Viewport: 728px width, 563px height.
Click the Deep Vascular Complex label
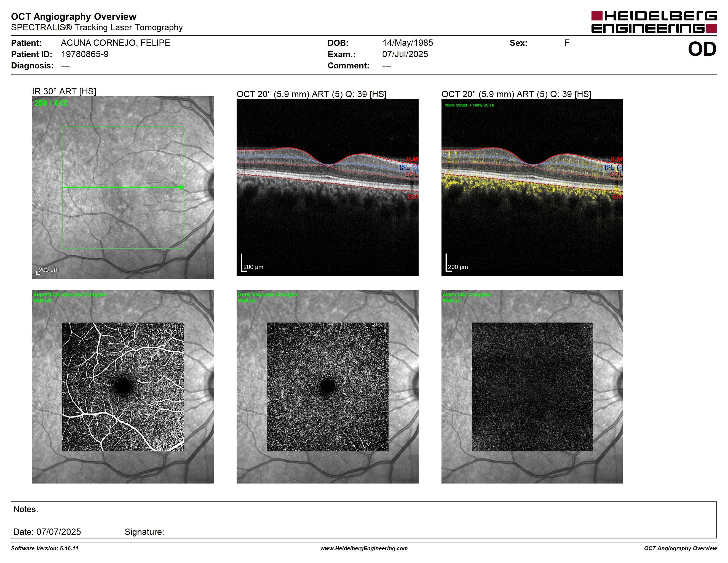[x=268, y=294]
